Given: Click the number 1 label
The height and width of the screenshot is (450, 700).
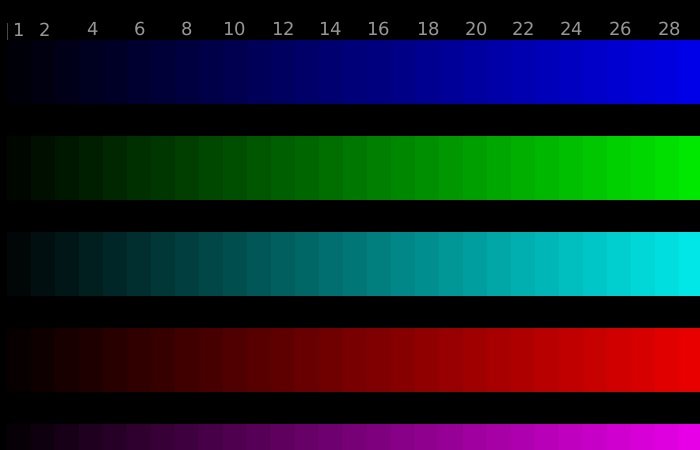Looking at the screenshot, I should point(18,30).
